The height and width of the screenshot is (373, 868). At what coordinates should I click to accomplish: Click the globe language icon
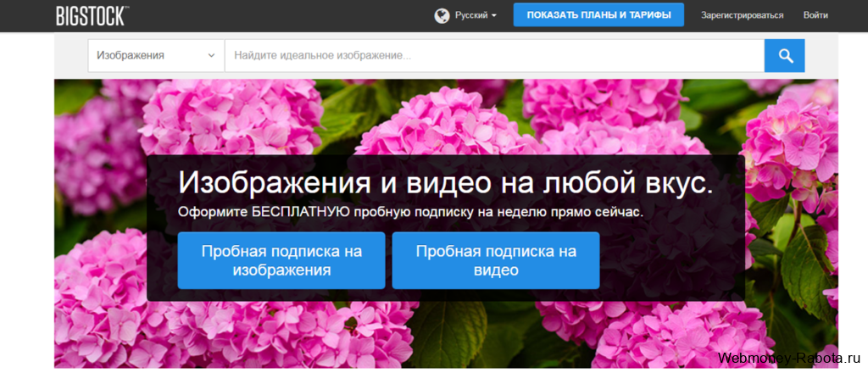pyautogui.click(x=442, y=15)
